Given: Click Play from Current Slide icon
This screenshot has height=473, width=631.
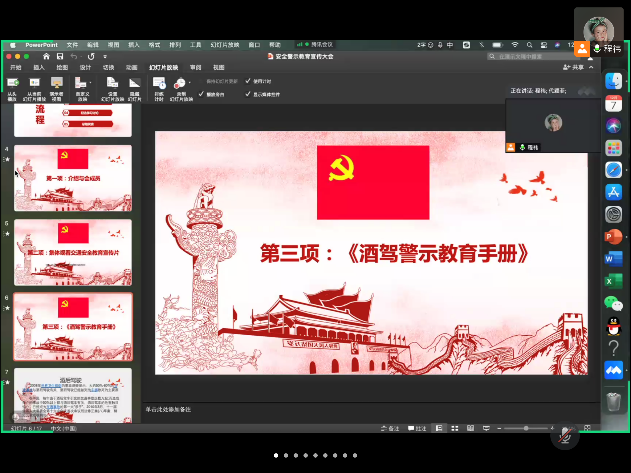Looking at the screenshot, I should point(35,83).
